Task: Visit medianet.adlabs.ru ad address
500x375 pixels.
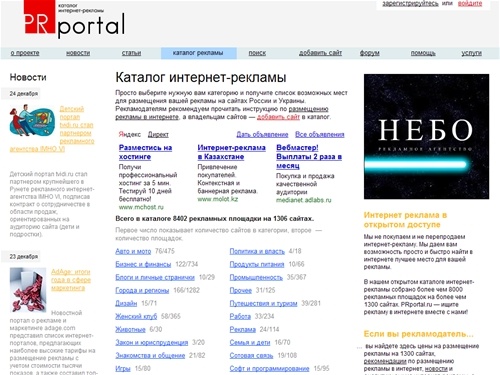Action: (304, 200)
